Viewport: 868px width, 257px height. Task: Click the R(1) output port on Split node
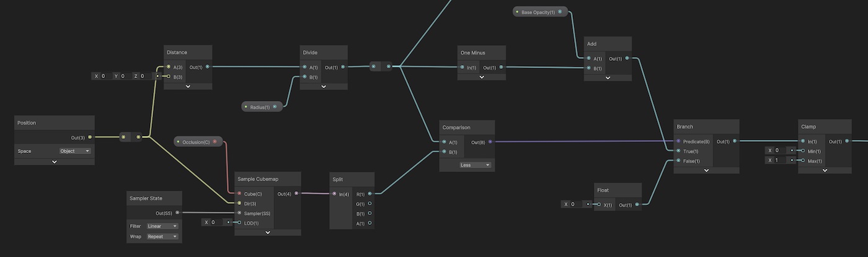point(370,194)
